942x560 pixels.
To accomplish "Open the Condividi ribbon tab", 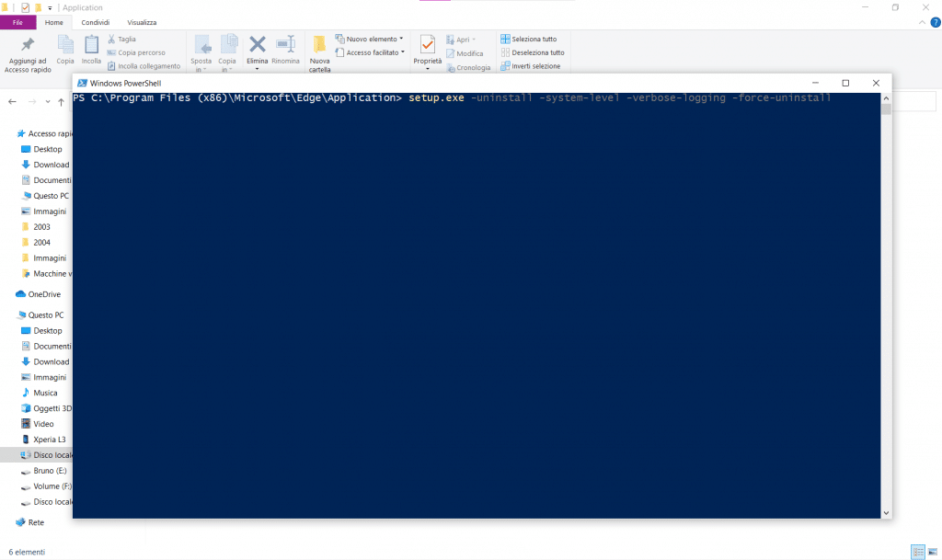I will coord(94,22).
